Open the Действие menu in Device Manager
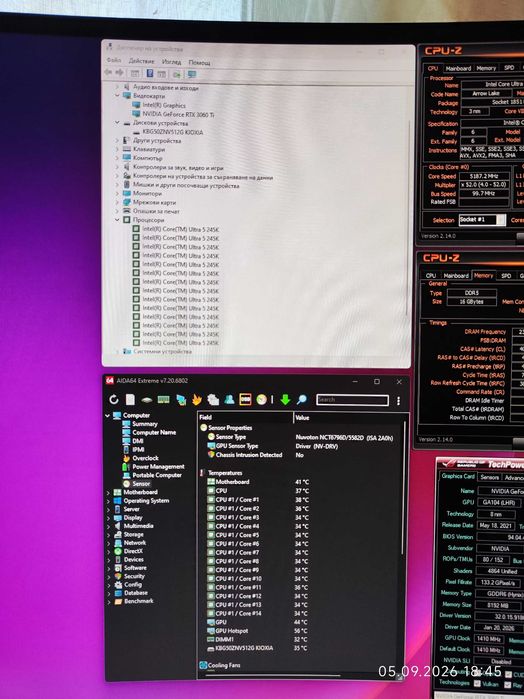The image size is (524, 699). pos(141,61)
